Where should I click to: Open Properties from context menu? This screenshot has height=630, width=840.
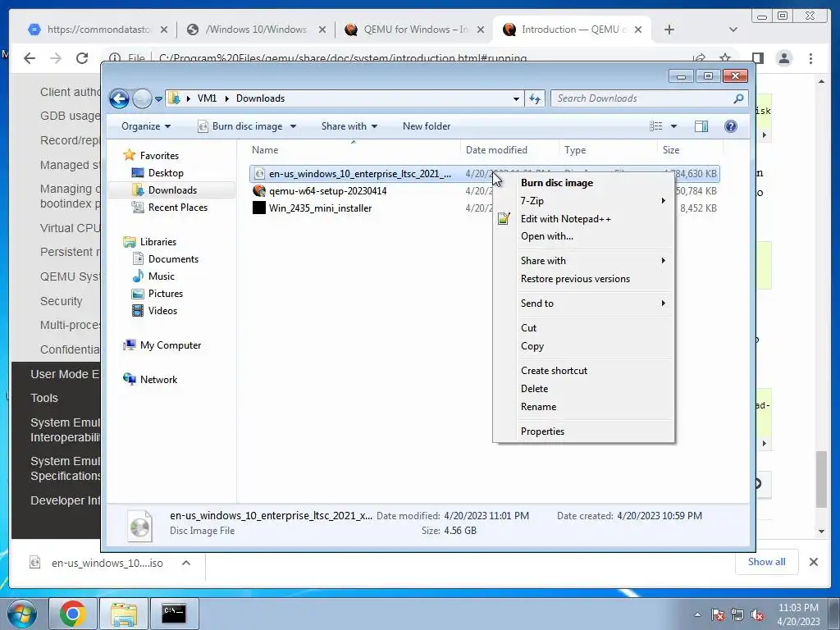coord(542,431)
